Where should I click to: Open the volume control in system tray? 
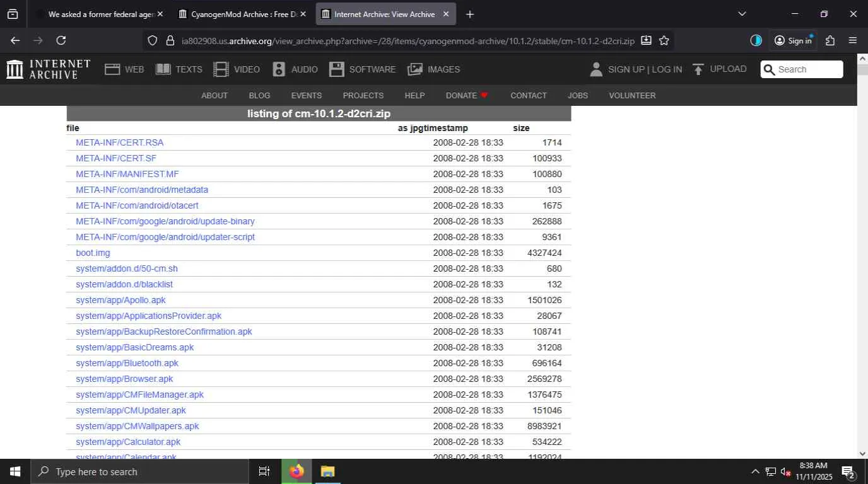[x=786, y=471]
